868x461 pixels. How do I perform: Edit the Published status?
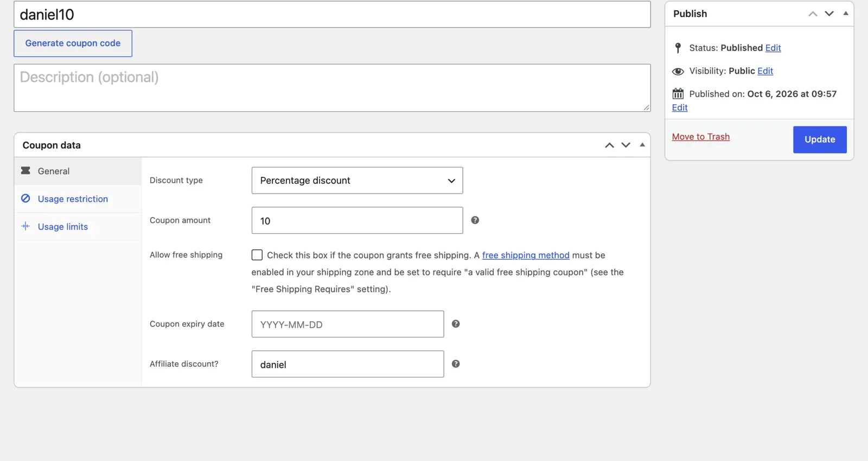[773, 48]
